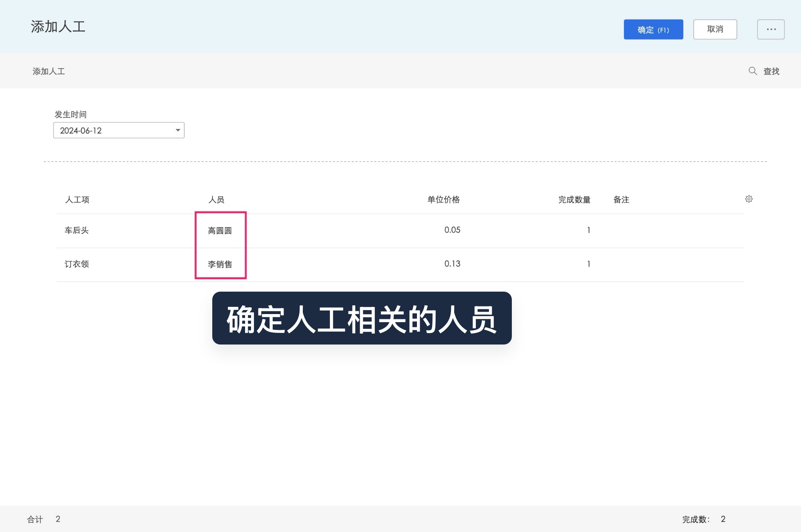Open the column settings gear icon
The image size is (801, 532).
coord(749,199)
